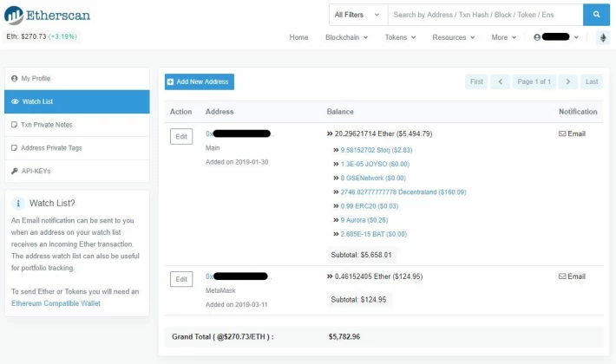
Task: Click Add New Address button
Action: coord(200,81)
